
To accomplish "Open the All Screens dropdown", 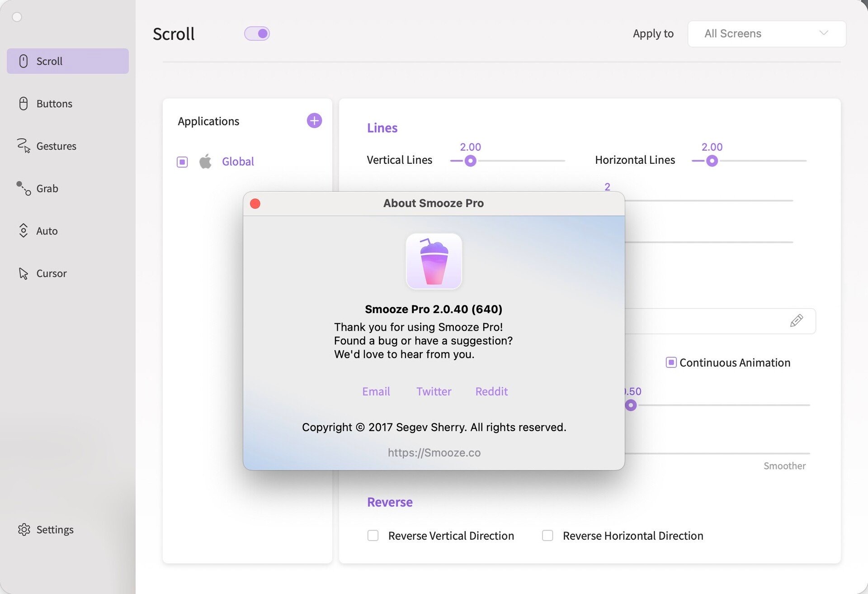I will tap(766, 33).
